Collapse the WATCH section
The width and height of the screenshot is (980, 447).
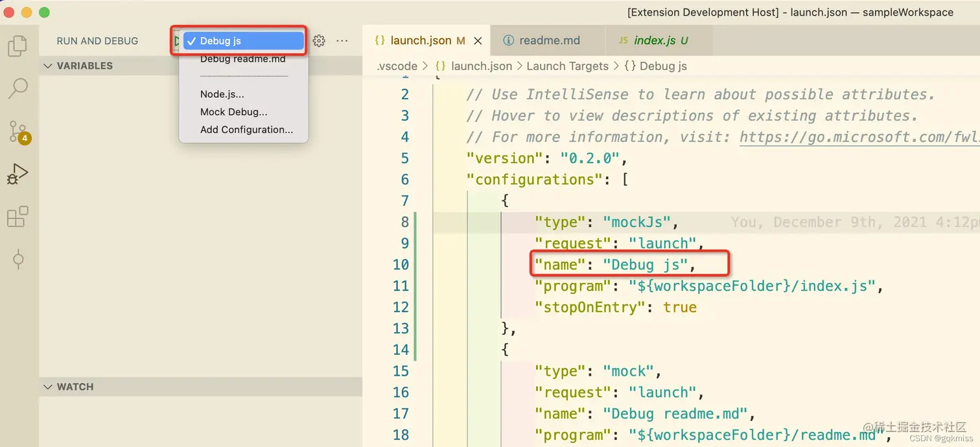tap(47, 387)
